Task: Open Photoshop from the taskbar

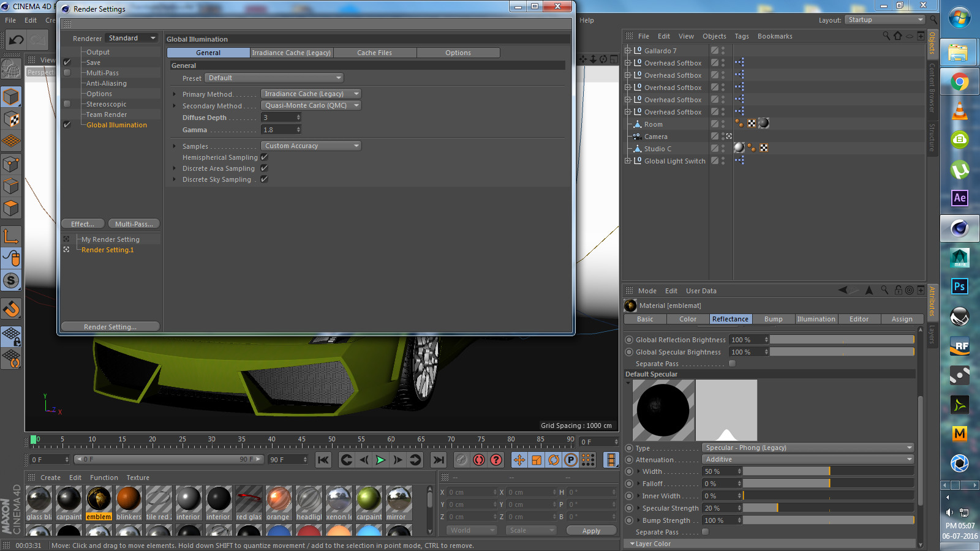Action: click(x=960, y=287)
